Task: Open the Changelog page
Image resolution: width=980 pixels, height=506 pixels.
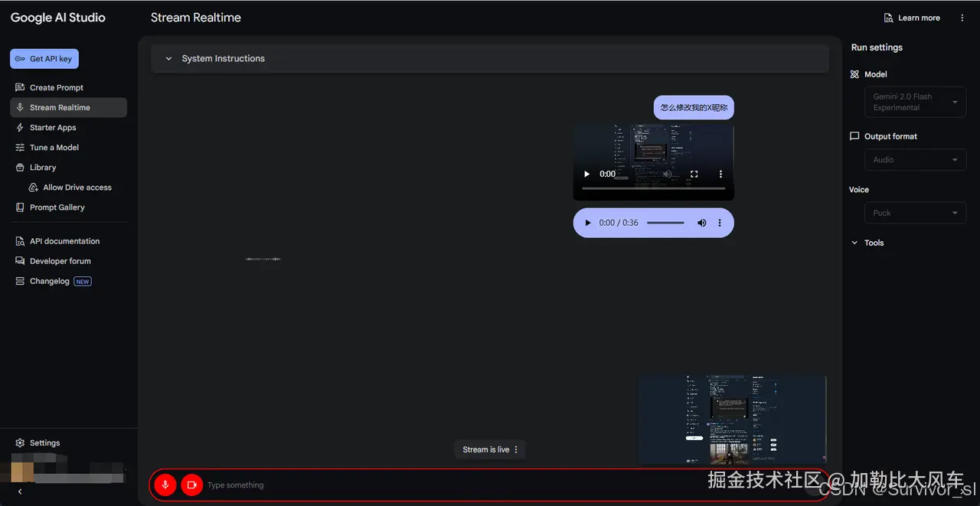Action: [50, 281]
